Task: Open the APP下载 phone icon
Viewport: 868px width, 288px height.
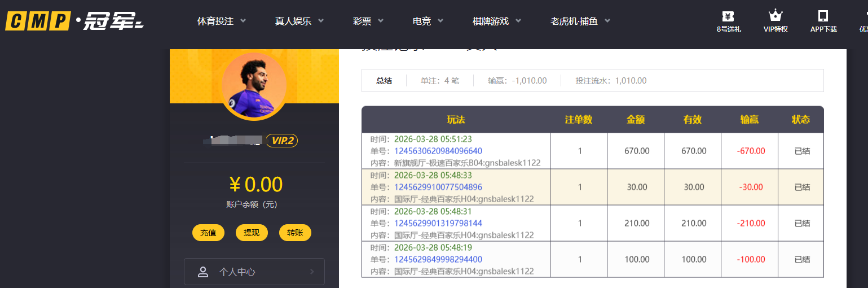Action: coord(823,16)
